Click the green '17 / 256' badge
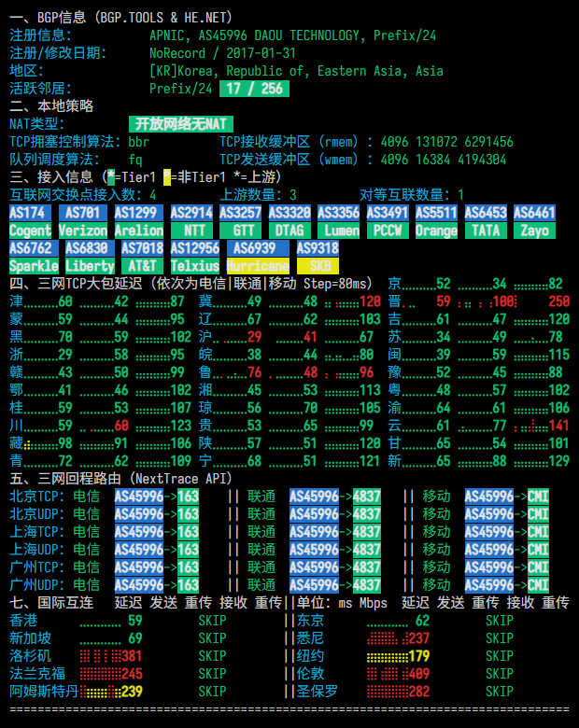 (254, 89)
